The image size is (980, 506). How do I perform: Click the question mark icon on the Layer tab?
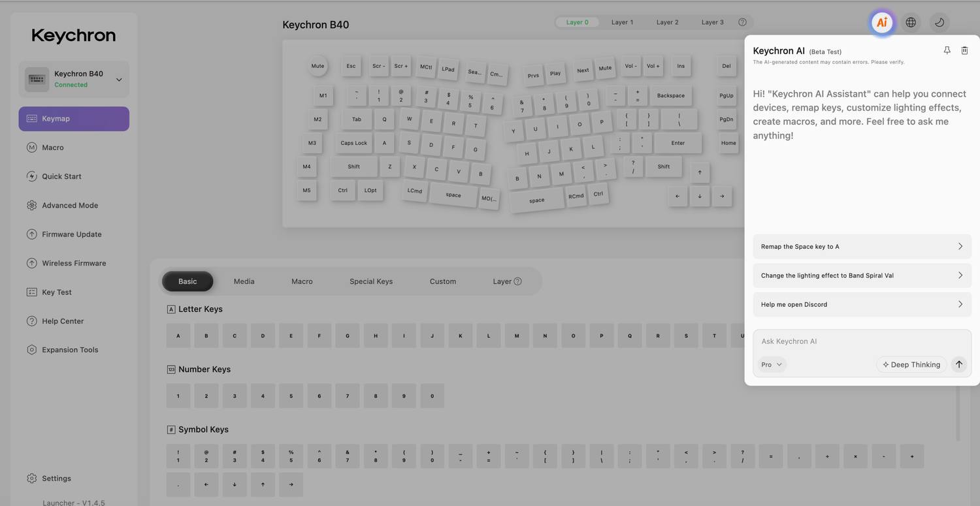point(518,281)
